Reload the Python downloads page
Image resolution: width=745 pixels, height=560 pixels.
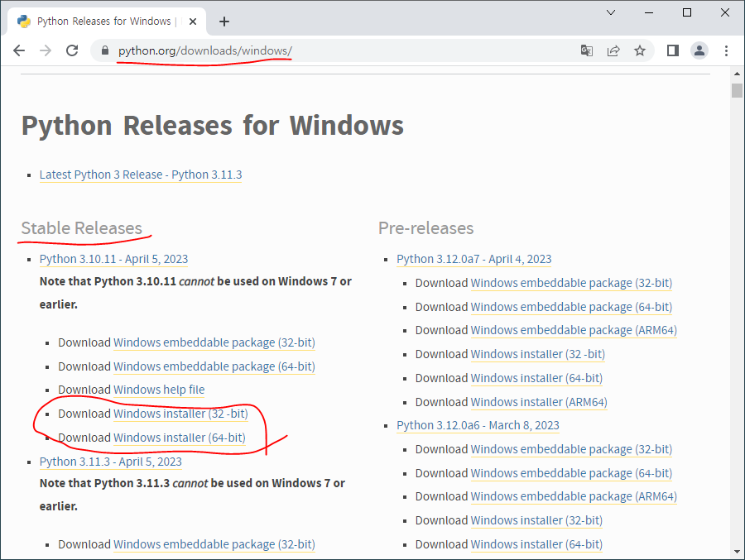pos(72,50)
